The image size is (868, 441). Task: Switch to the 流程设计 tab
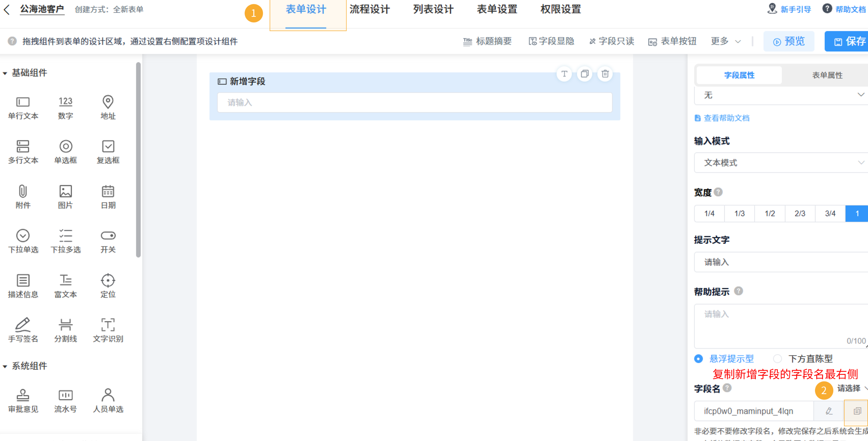(370, 9)
